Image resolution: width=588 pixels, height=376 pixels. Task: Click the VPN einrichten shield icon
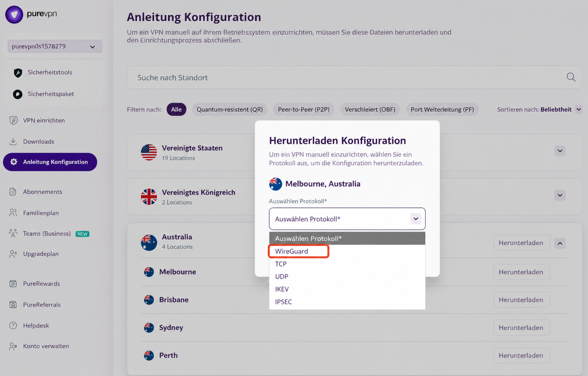tap(14, 120)
